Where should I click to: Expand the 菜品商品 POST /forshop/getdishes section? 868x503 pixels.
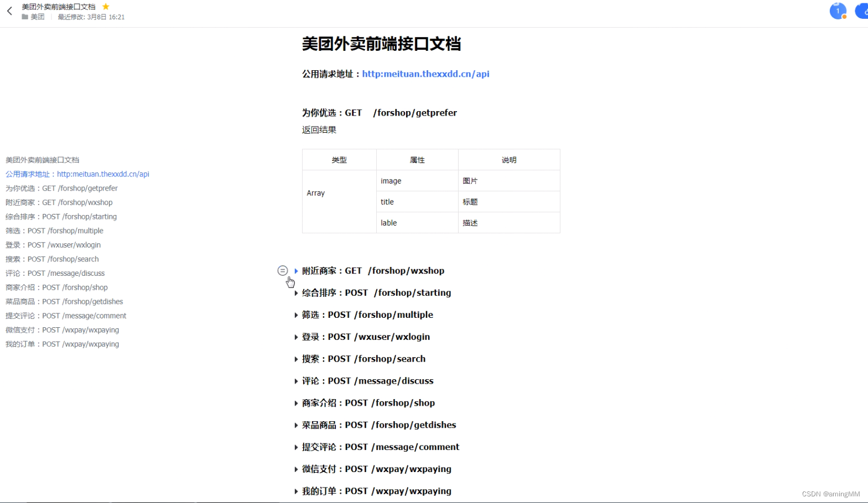(296, 426)
